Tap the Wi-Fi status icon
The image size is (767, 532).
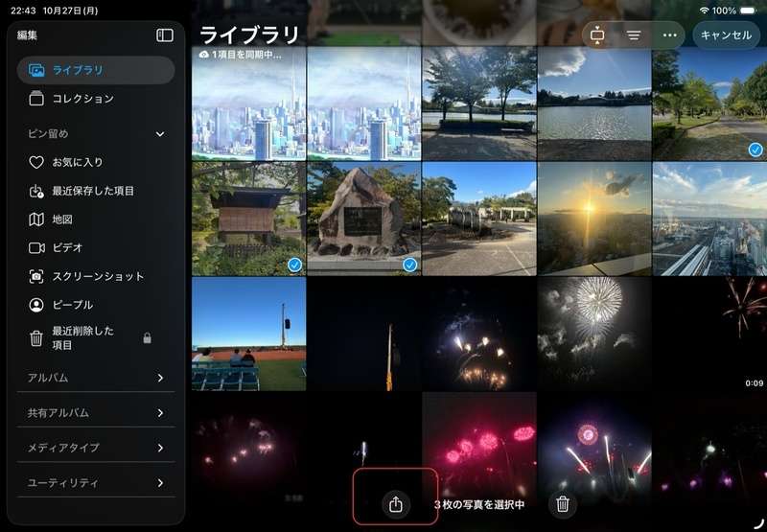(704, 11)
